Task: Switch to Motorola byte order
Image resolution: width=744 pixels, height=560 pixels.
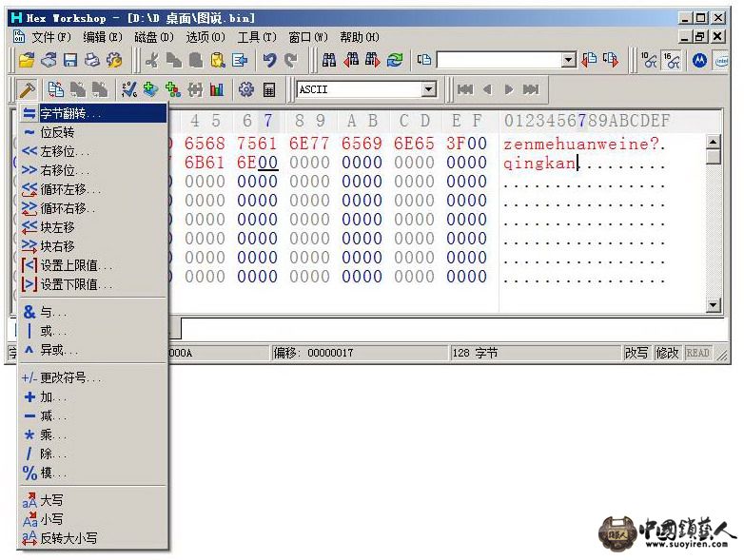Action: pos(699,60)
